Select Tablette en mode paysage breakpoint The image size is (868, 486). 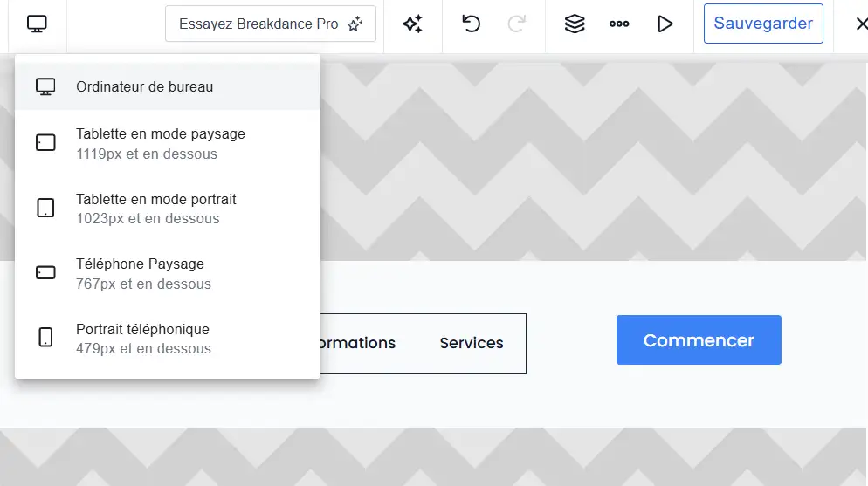point(167,143)
